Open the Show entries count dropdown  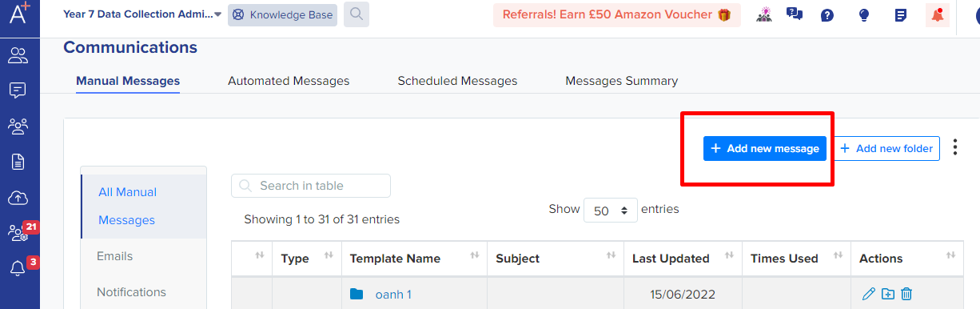pos(611,211)
